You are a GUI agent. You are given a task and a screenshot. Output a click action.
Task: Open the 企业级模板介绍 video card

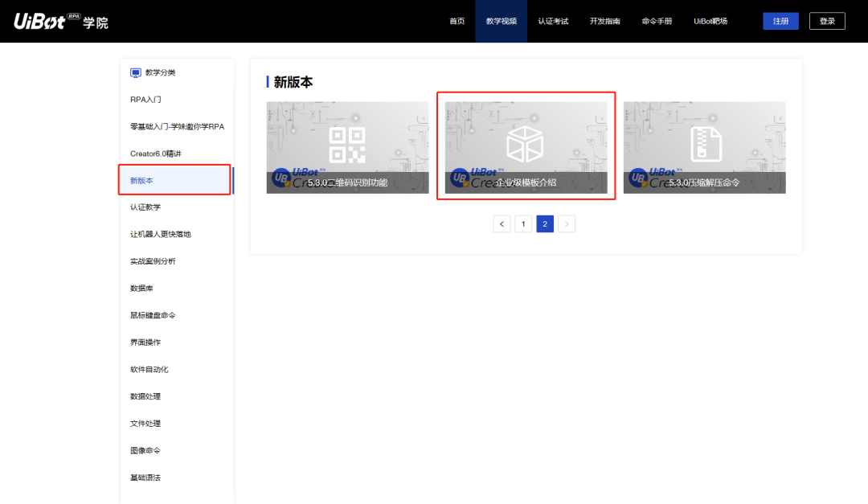(x=526, y=147)
